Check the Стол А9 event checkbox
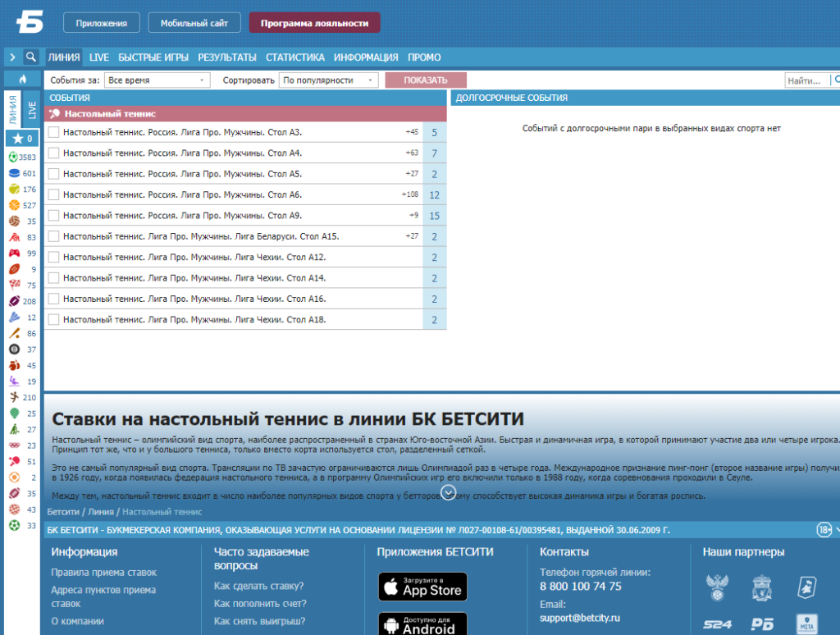Viewport: 840px width, 635px height. (x=53, y=216)
